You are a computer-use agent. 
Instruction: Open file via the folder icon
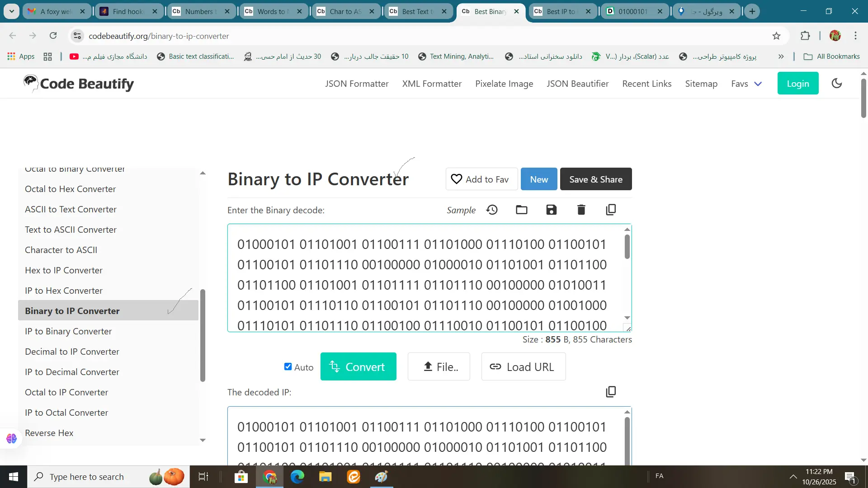point(522,210)
